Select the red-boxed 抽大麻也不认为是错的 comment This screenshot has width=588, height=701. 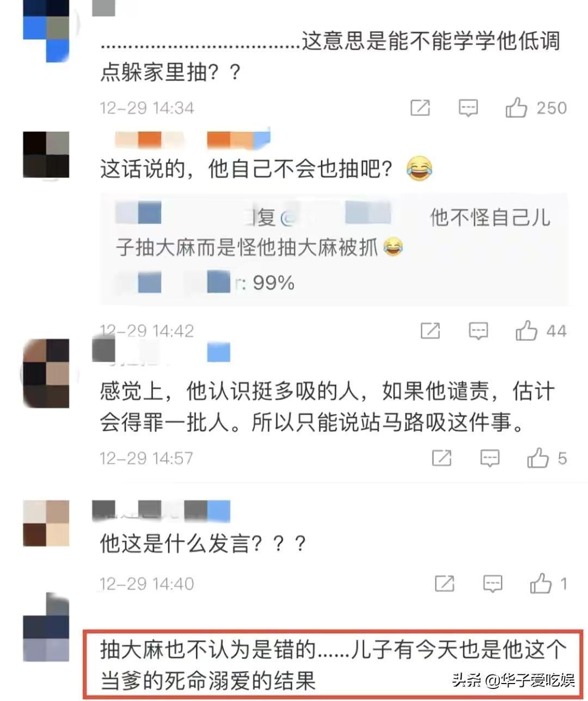[x=333, y=665]
